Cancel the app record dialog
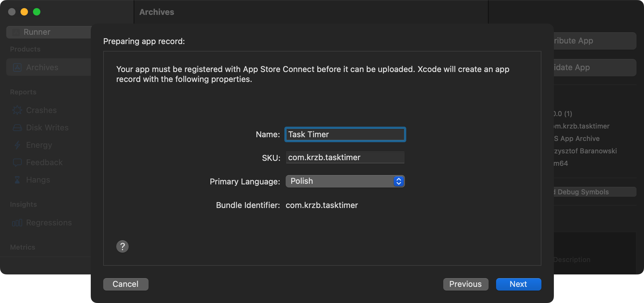Image resolution: width=644 pixels, height=303 pixels. 126,284
